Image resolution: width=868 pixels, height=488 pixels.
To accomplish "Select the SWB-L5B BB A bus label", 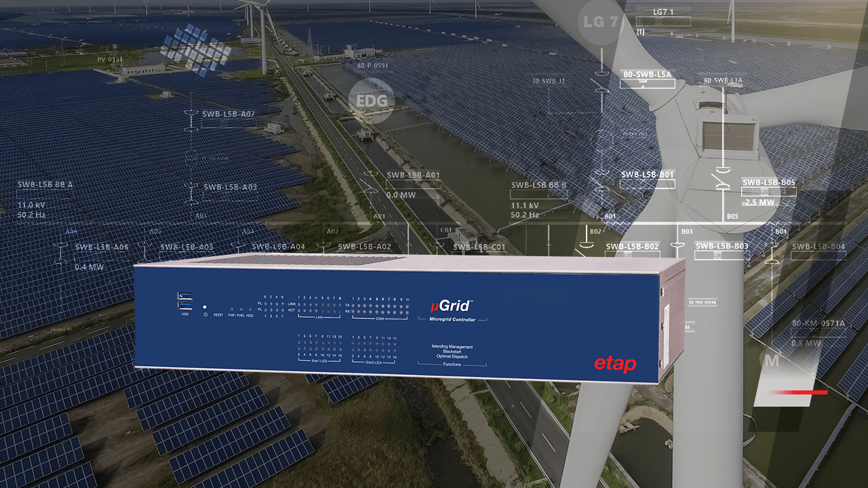I will click(45, 184).
